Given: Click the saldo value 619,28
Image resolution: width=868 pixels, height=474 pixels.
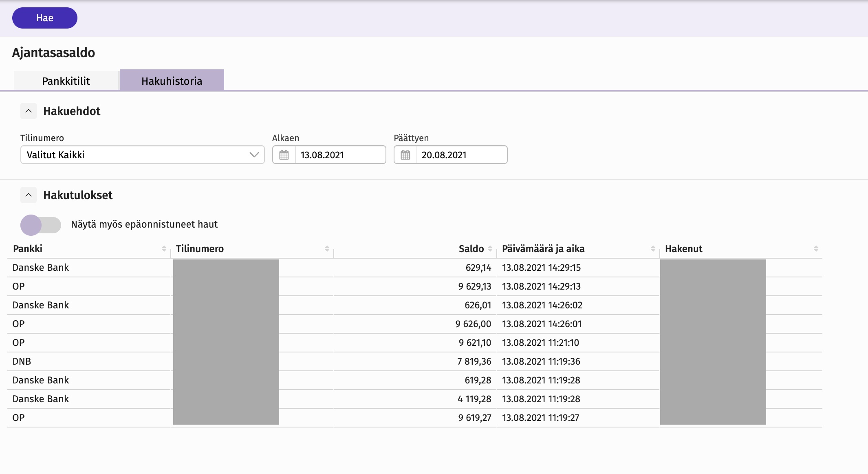Looking at the screenshot, I should [478, 380].
